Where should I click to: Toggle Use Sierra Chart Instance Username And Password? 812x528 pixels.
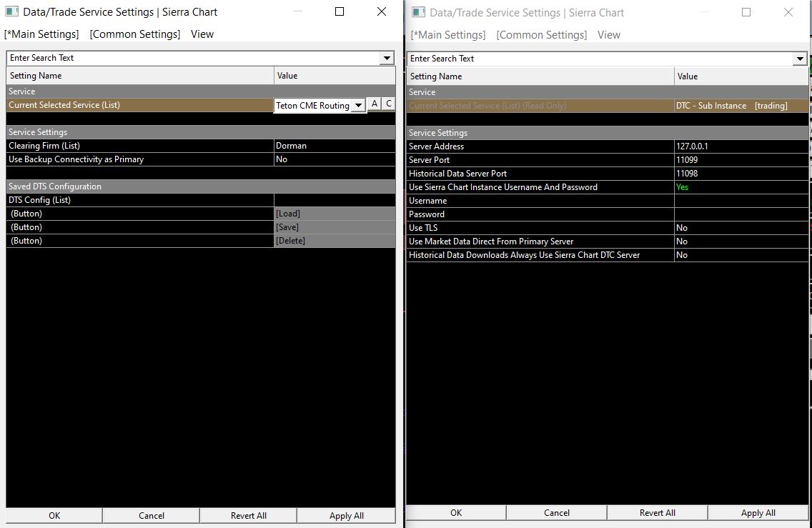pos(741,187)
